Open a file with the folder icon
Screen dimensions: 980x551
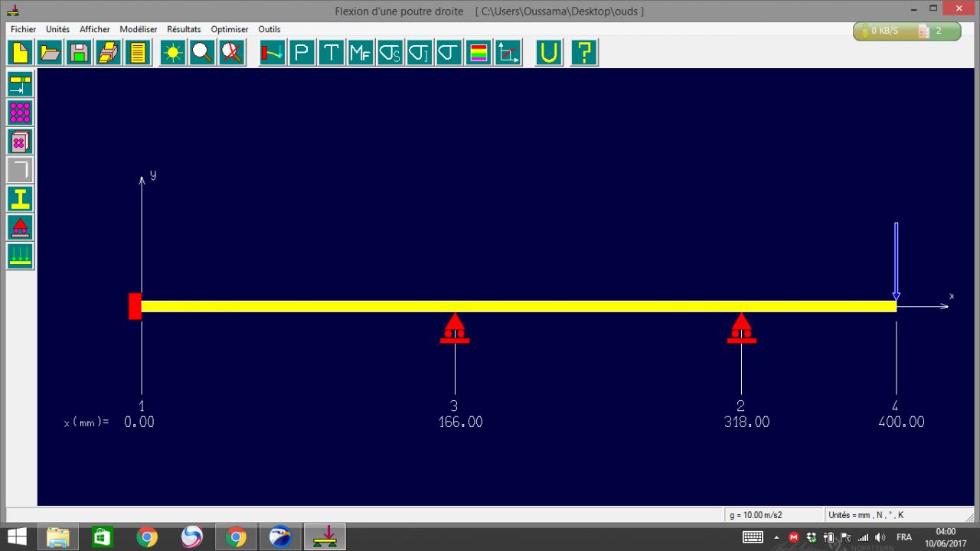50,53
